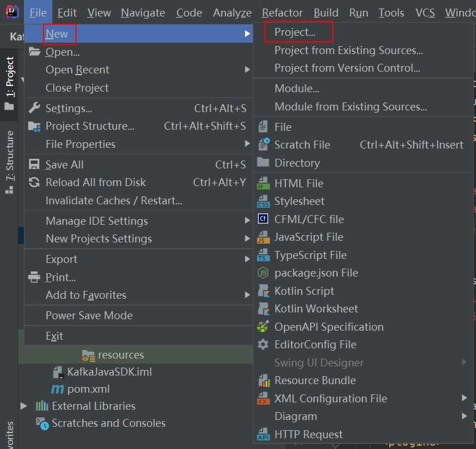Choose Project... in the New submenu
Image resolution: width=476 pixels, height=449 pixels.
363,32
